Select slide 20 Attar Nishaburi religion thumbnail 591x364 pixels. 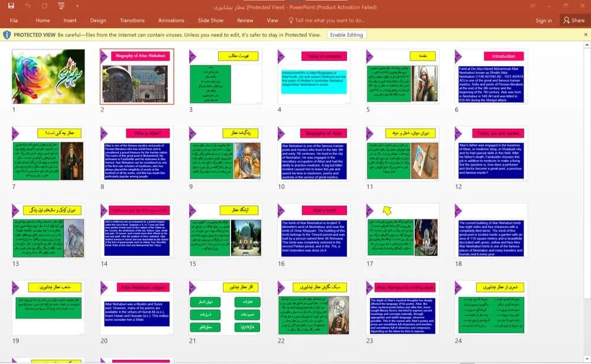(x=137, y=307)
